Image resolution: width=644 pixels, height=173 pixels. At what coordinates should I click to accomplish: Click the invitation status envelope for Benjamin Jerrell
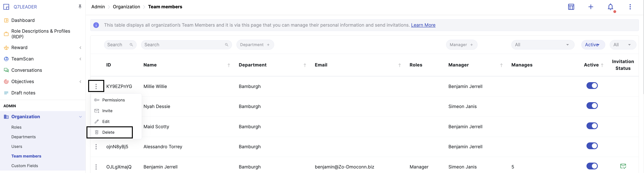pos(623,166)
